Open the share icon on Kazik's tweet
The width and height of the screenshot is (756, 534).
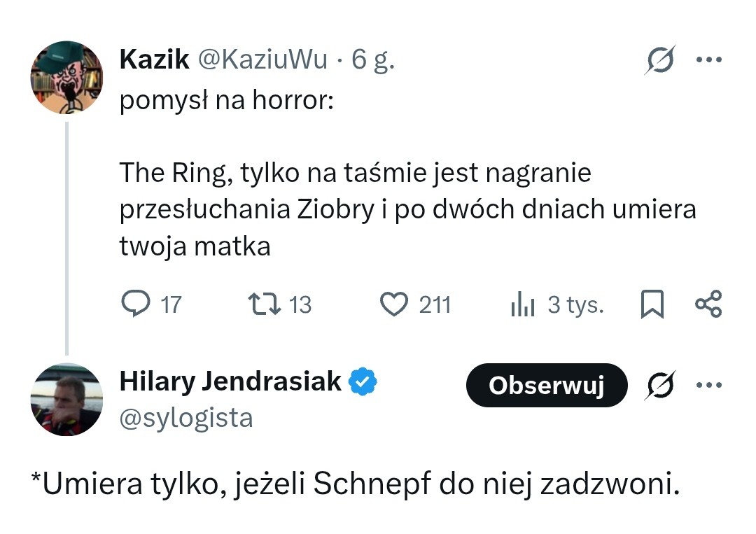(708, 304)
